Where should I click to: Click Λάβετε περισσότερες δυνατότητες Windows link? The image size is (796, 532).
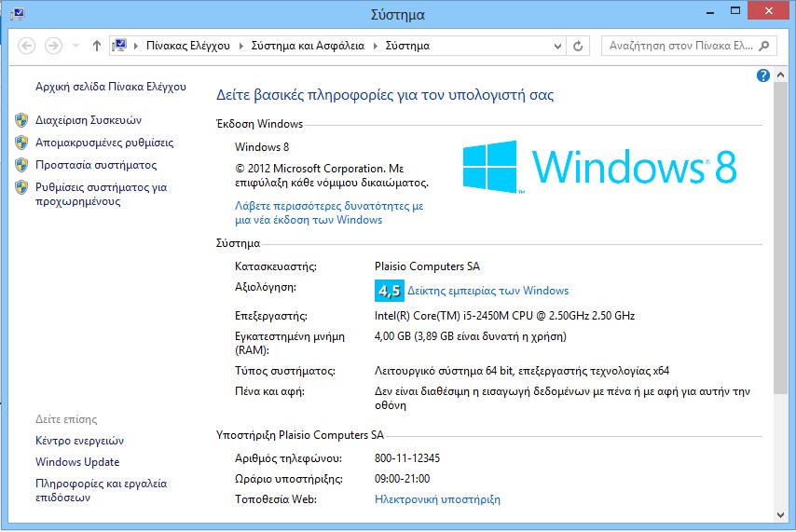[329, 212]
